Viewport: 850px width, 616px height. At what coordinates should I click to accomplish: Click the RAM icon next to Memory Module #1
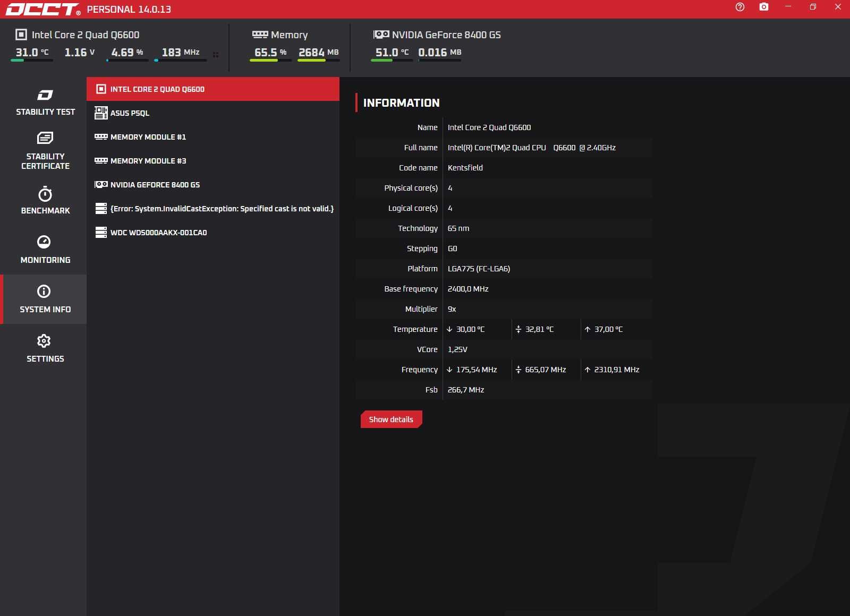101,136
